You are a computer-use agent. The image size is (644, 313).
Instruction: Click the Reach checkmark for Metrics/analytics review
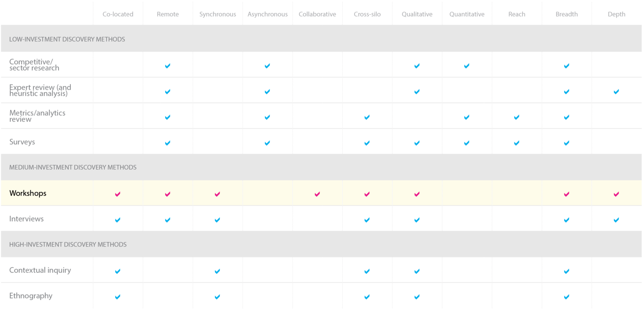516,117
